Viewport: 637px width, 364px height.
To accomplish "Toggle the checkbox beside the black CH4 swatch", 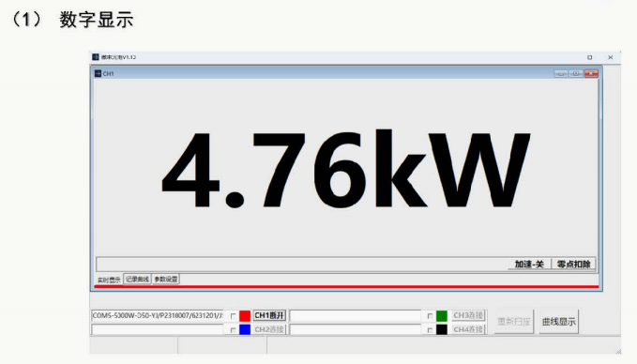I will 430,330.
